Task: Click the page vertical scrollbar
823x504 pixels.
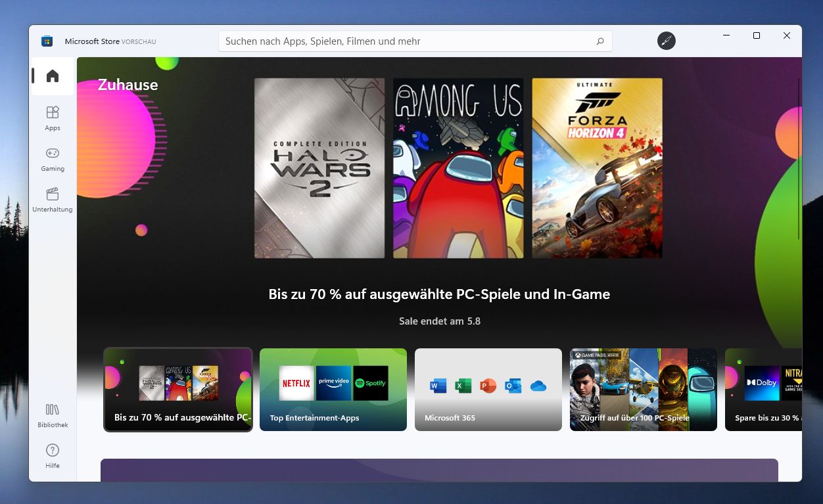Action: click(799, 159)
